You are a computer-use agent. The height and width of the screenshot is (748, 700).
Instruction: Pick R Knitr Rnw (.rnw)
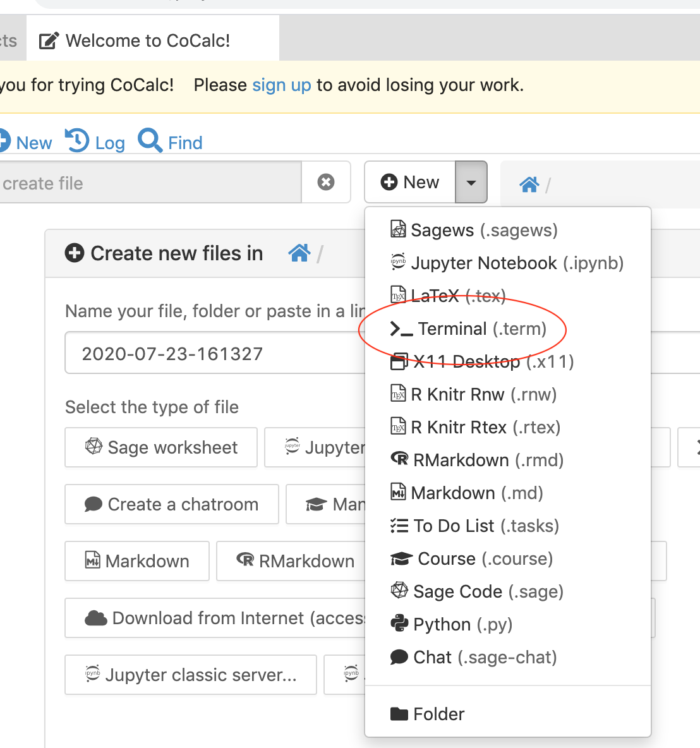(x=508, y=394)
